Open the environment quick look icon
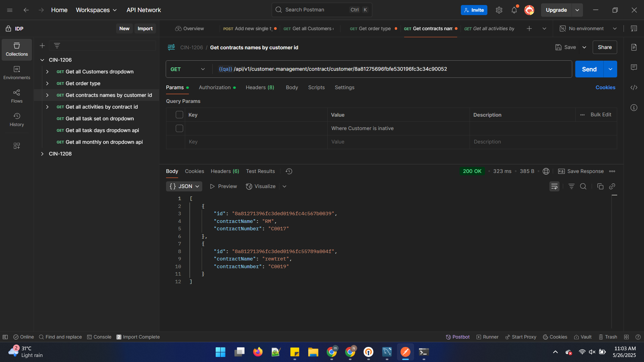This screenshot has width=644, height=362. (x=634, y=28)
